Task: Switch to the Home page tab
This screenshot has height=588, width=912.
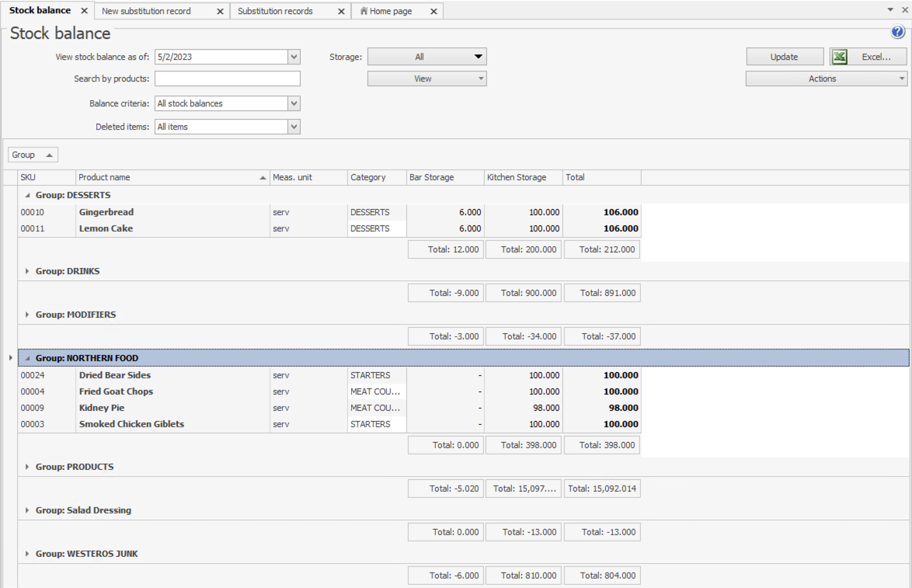Action: (x=390, y=12)
